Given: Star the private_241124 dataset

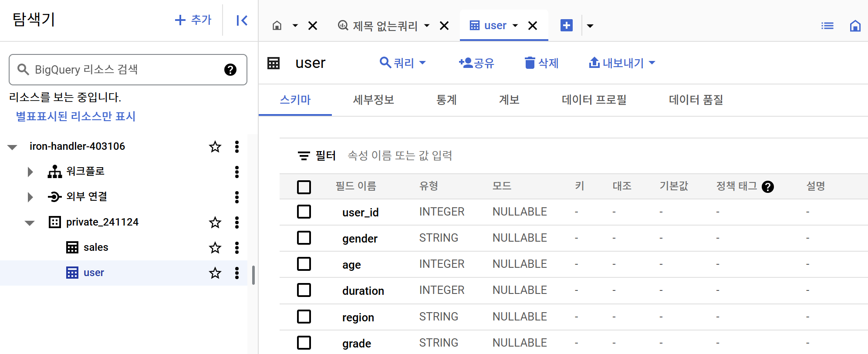Looking at the screenshot, I should pyautogui.click(x=215, y=223).
